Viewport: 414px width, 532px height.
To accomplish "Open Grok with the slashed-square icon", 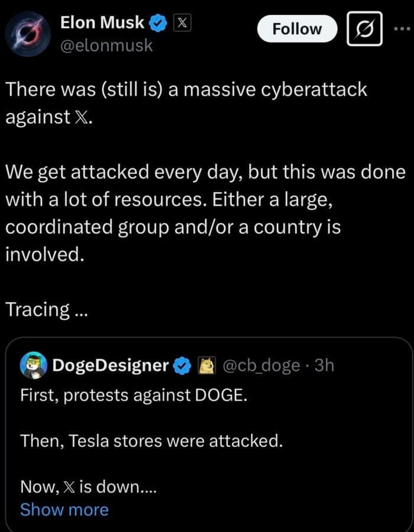I will coord(364,28).
